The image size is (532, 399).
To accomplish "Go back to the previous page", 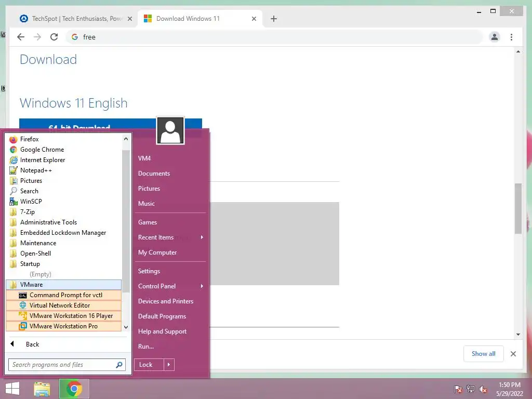I will coord(21,37).
